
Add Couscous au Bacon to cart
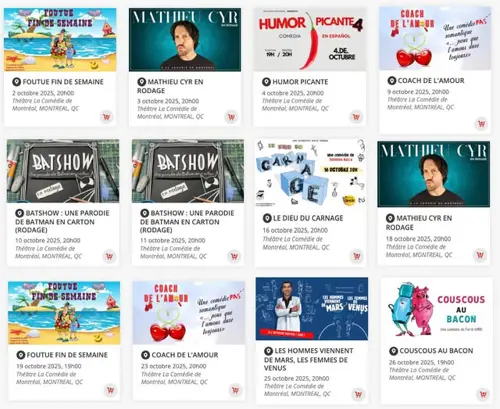click(x=483, y=394)
